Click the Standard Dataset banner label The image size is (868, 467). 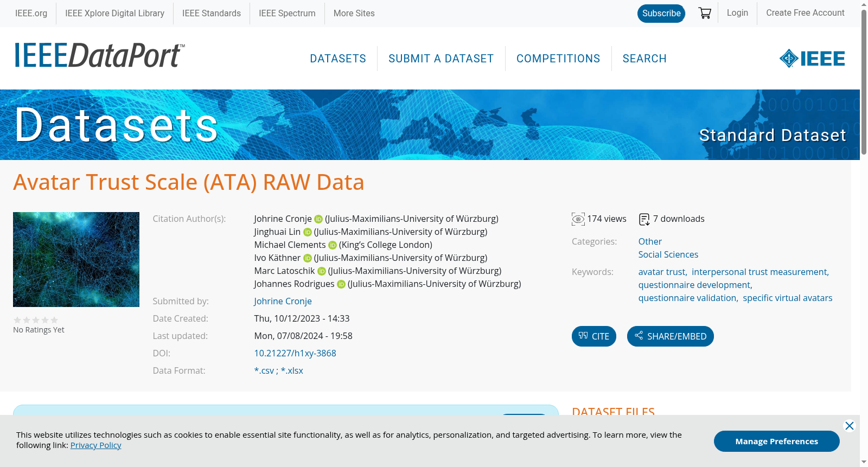[x=773, y=135]
